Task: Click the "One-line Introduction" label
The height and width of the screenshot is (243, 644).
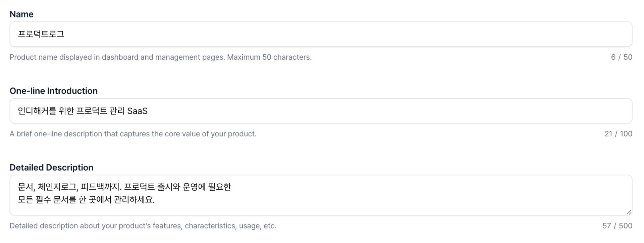Action: click(x=54, y=91)
